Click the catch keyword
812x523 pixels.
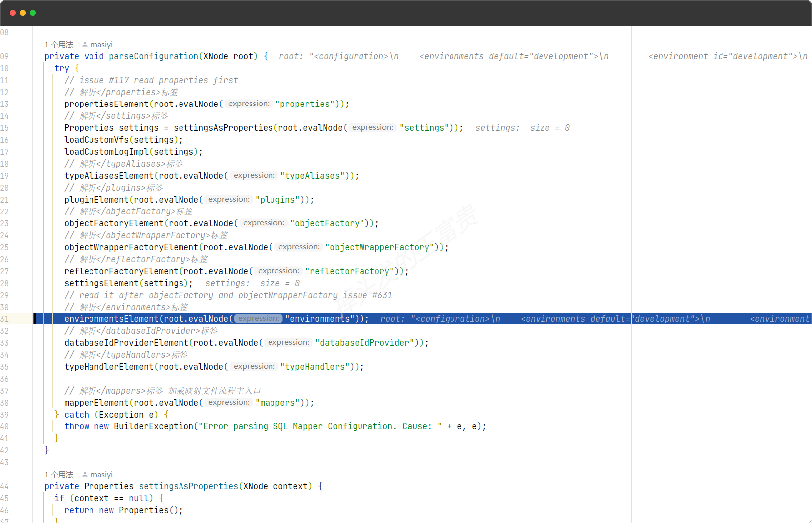click(x=77, y=415)
